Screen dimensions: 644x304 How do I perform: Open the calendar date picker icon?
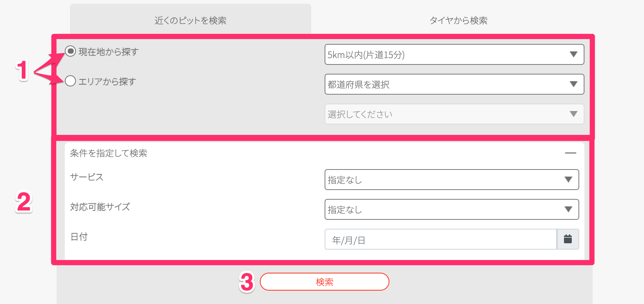568,239
